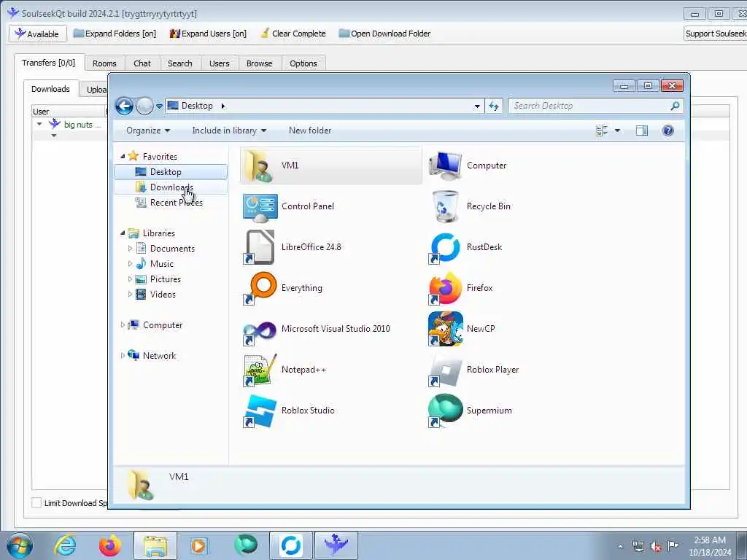The image size is (747, 560).
Task: Click the New folder button
Action: pyautogui.click(x=309, y=131)
